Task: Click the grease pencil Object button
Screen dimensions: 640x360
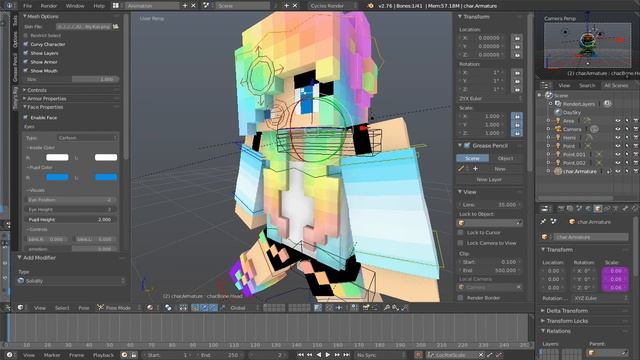Action: (506, 158)
